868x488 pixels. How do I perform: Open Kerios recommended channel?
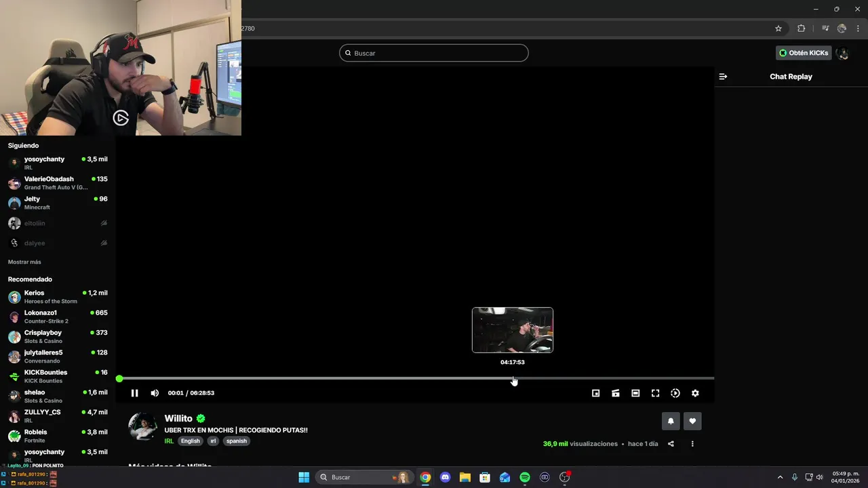(x=58, y=297)
